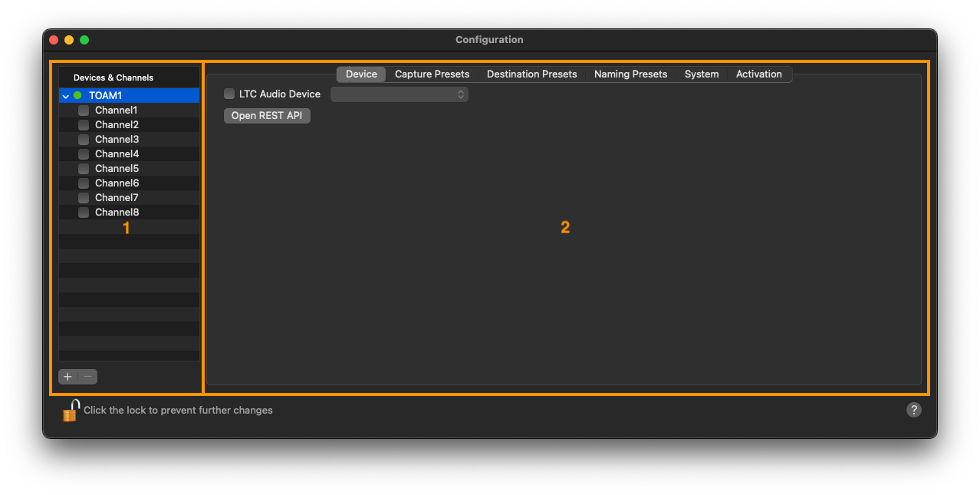The image size is (980, 495).
Task: Select the TOAM1 device row
Action: click(x=129, y=96)
